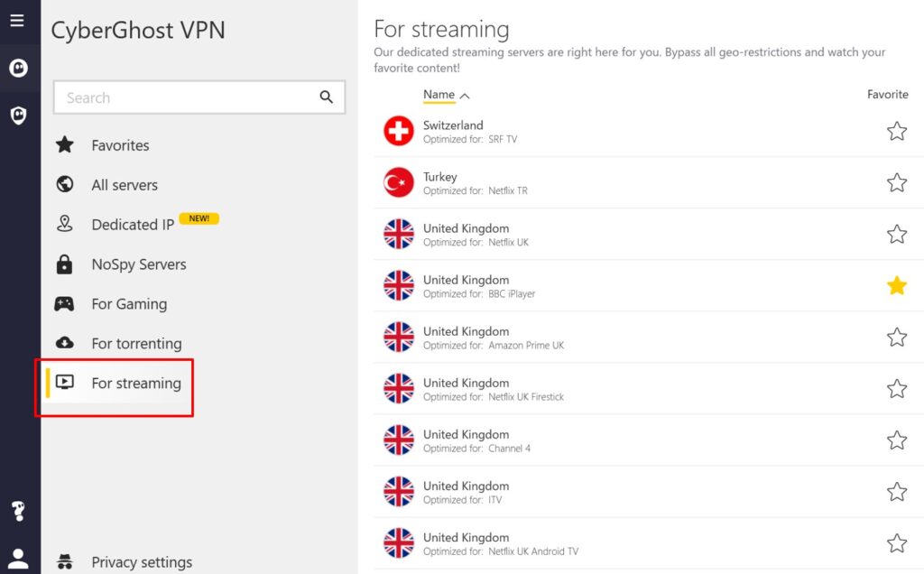
Task: Choose United Kingdom Amazon Prime UK server
Action: pos(493,338)
